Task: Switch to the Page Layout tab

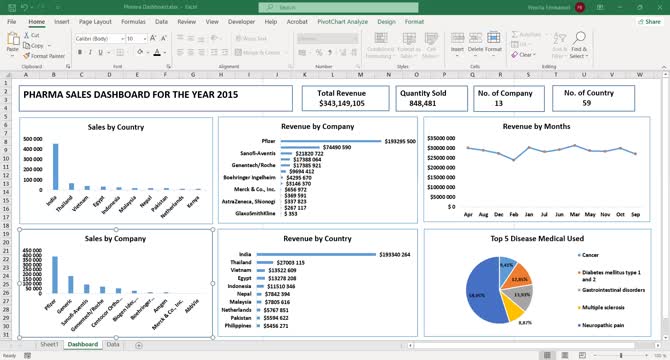Action: pos(95,21)
